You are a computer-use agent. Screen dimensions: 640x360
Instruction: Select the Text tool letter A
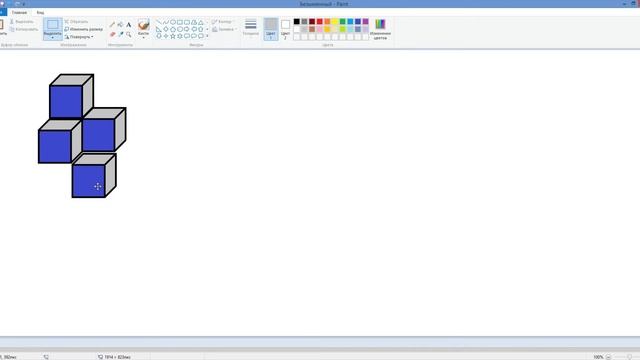click(x=129, y=24)
